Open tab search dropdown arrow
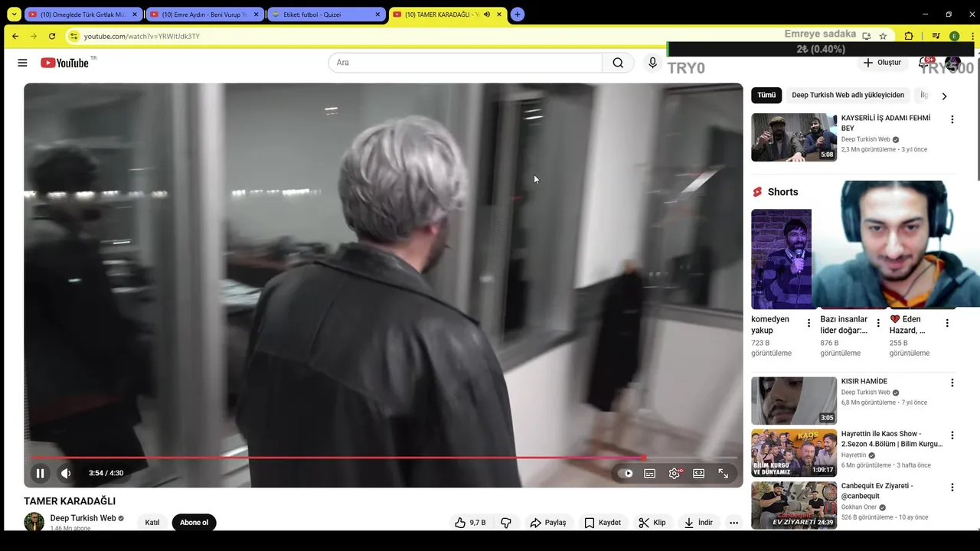This screenshot has height=551, width=980. [x=14, y=14]
